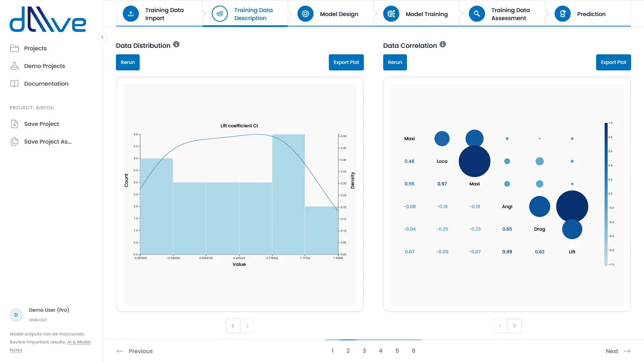This screenshot has width=644, height=362.
Task: Click the large Lift-Angl correlation bubble
Action: pyautogui.click(x=572, y=206)
